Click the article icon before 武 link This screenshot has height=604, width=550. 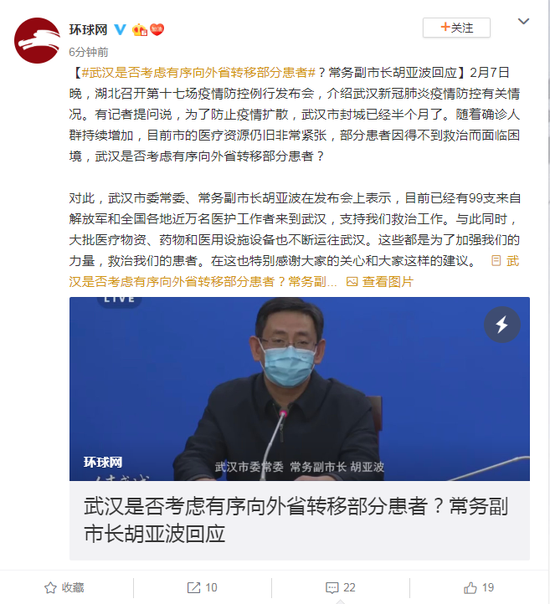click(x=496, y=261)
